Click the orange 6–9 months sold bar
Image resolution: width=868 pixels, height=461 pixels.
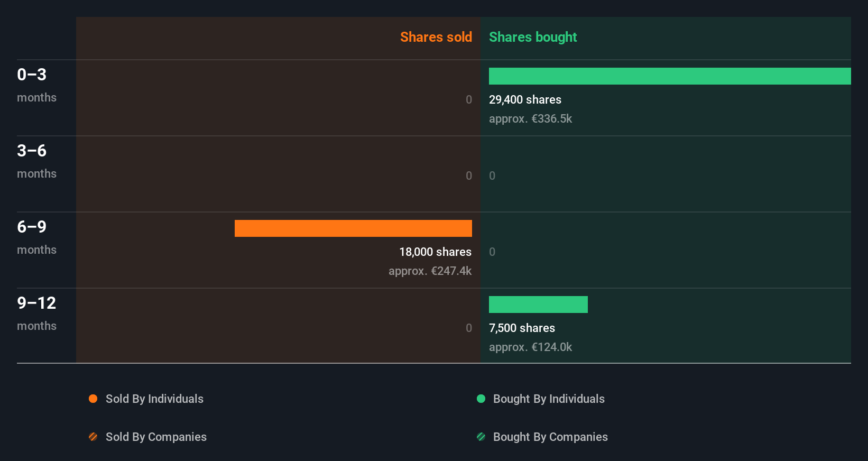(353, 228)
